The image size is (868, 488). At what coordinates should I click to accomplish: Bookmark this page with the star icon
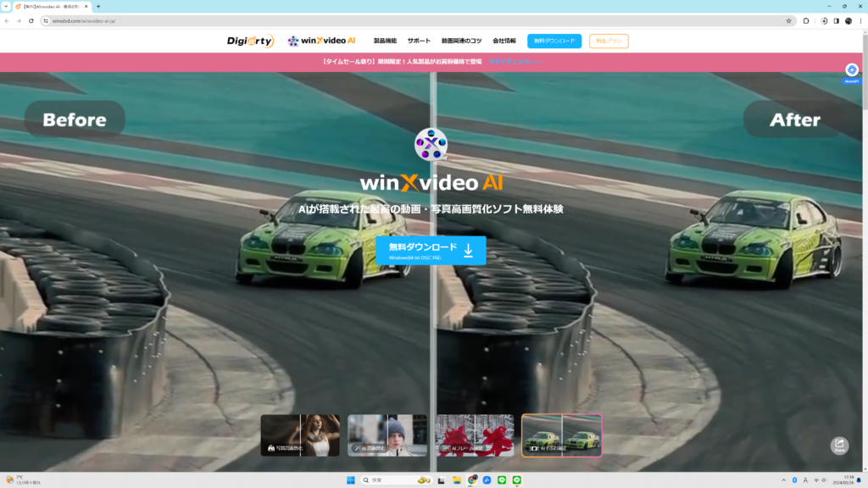pos(789,21)
